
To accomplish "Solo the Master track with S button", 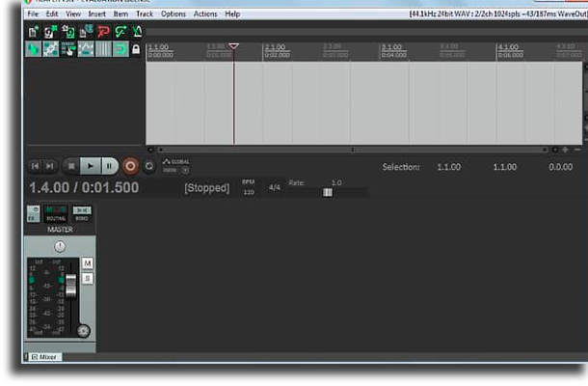I will point(88,279).
